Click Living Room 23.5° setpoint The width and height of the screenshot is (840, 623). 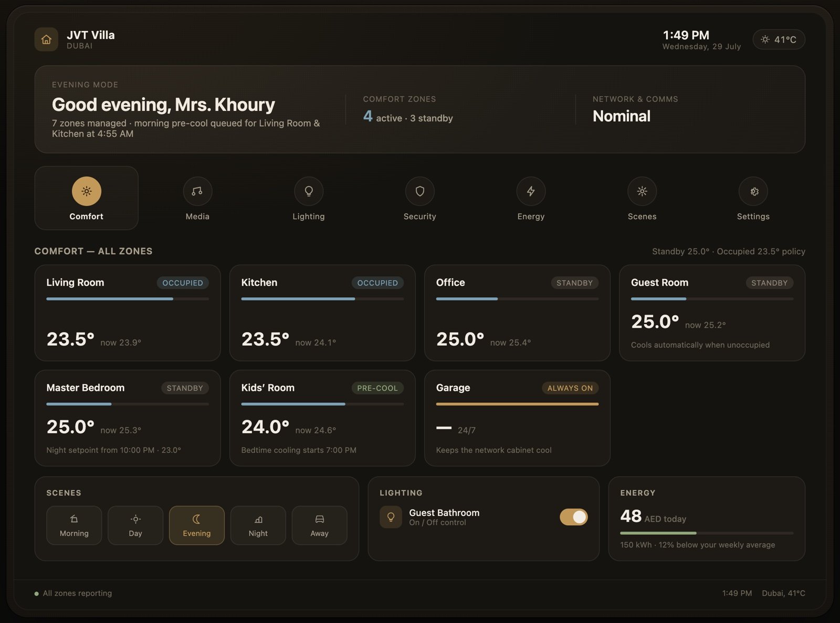pos(70,339)
